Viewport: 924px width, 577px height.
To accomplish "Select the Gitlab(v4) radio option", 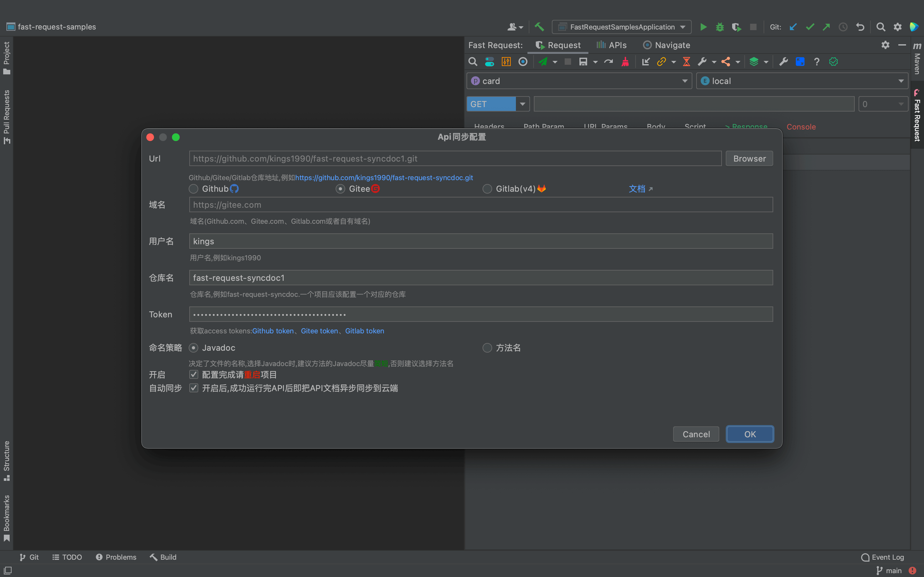I will pos(487,189).
